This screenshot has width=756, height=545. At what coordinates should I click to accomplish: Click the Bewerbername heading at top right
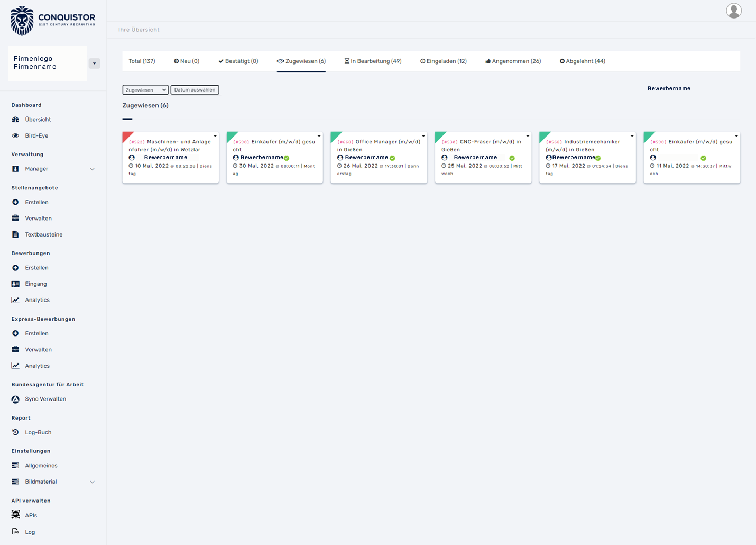[x=669, y=89]
